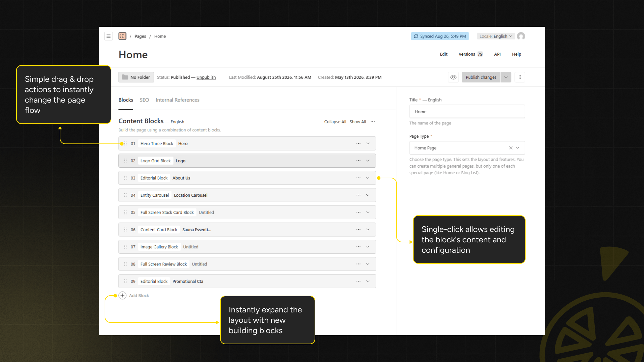Image resolution: width=644 pixels, height=362 pixels.
Task: Open more options for Hero Three Block
Action: click(x=359, y=143)
